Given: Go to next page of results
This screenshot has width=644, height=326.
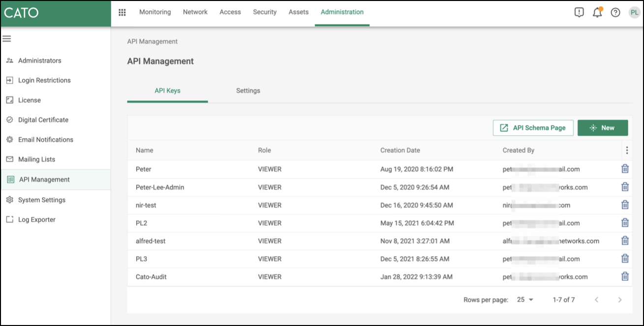Looking at the screenshot, I should pos(619,299).
